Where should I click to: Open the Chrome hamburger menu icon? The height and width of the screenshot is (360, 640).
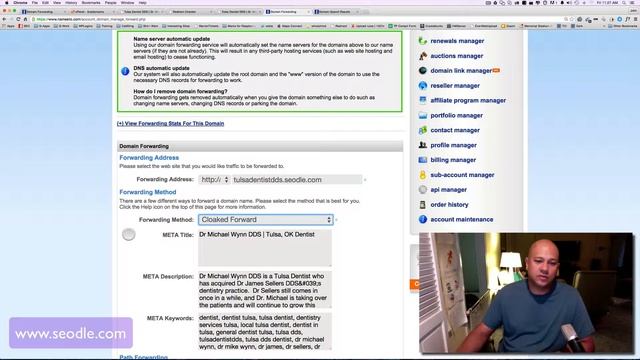[636, 19]
